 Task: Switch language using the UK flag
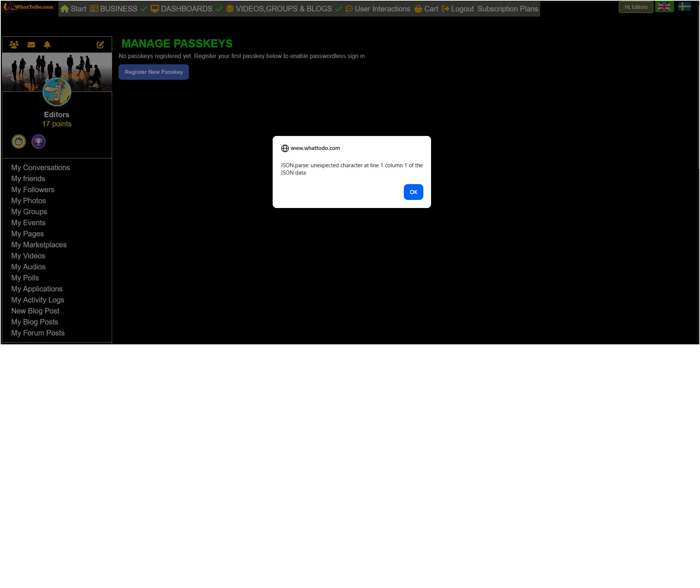click(664, 7)
